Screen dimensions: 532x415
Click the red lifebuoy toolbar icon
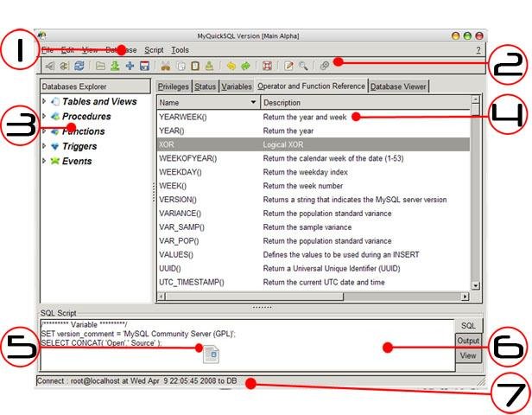tap(267, 66)
